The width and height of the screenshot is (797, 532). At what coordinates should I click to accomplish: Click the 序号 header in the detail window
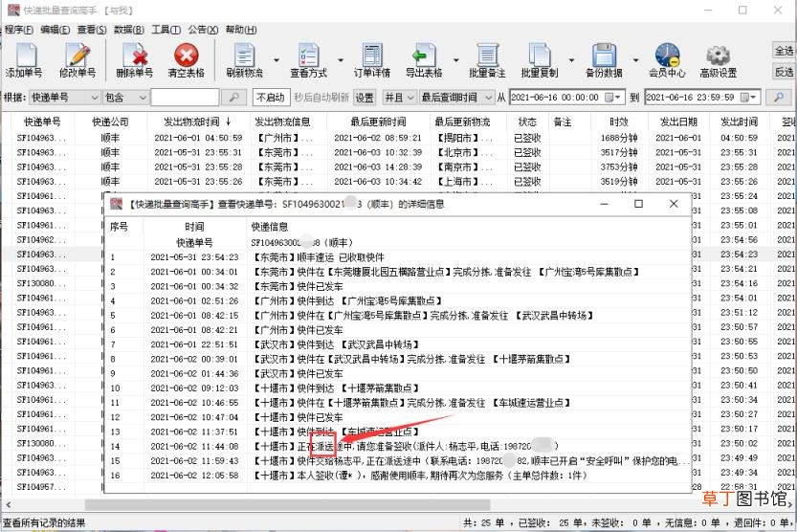119,227
